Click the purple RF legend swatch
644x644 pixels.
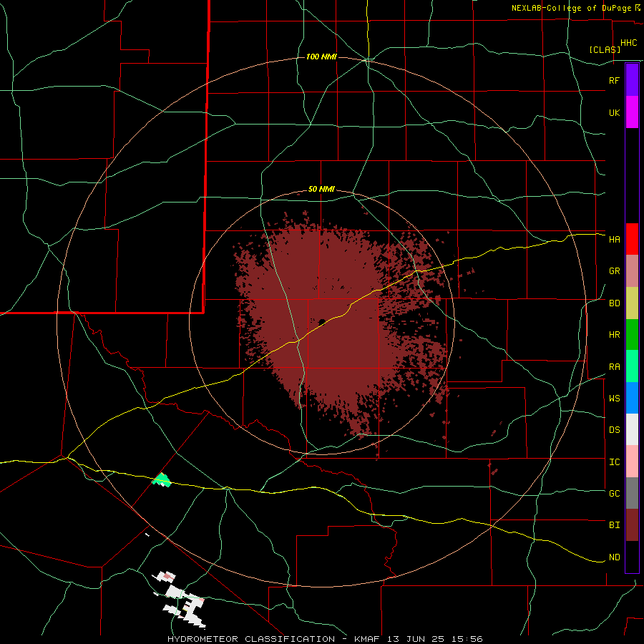tap(632, 80)
